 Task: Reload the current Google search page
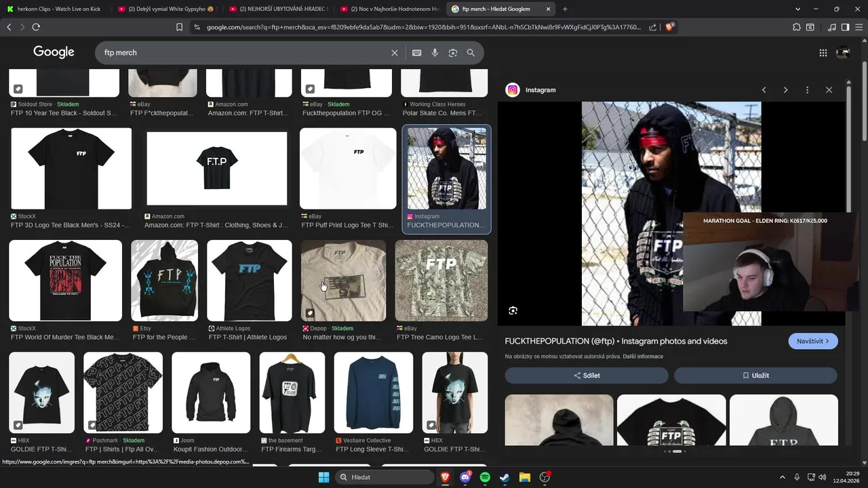pyautogui.click(x=36, y=27)
